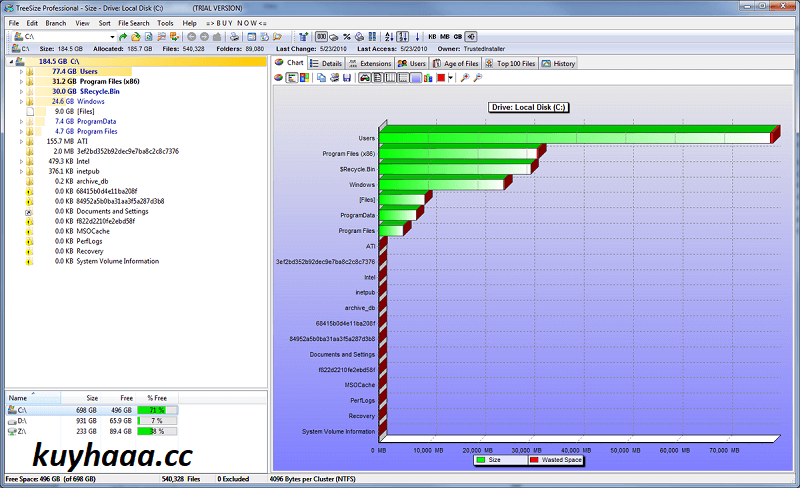This screenshot has height=488, width=800.
Task: Toggle MB size unit display
Action: pos(445,37)
